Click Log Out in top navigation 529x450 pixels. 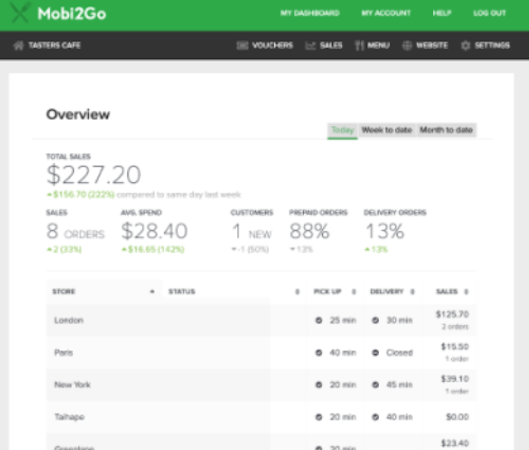(x=490, y=13)
